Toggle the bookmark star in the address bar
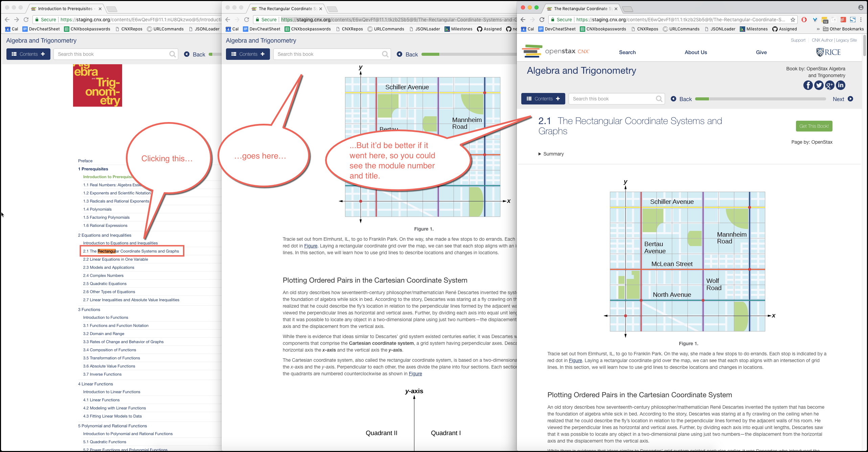This screenshot has width=868, height=452. tap(793, 20)
